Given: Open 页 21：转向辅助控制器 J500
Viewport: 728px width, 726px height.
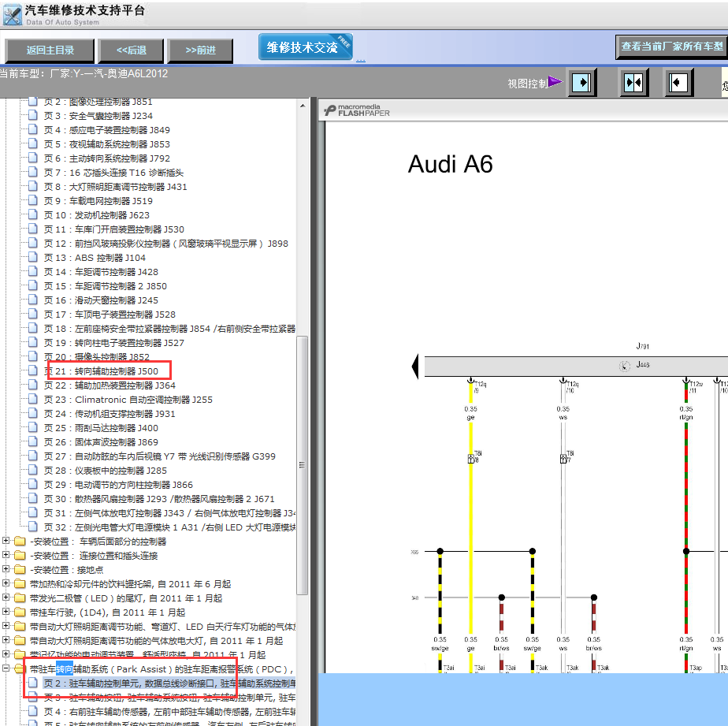Looking at the screenshot, I should 101,371.
